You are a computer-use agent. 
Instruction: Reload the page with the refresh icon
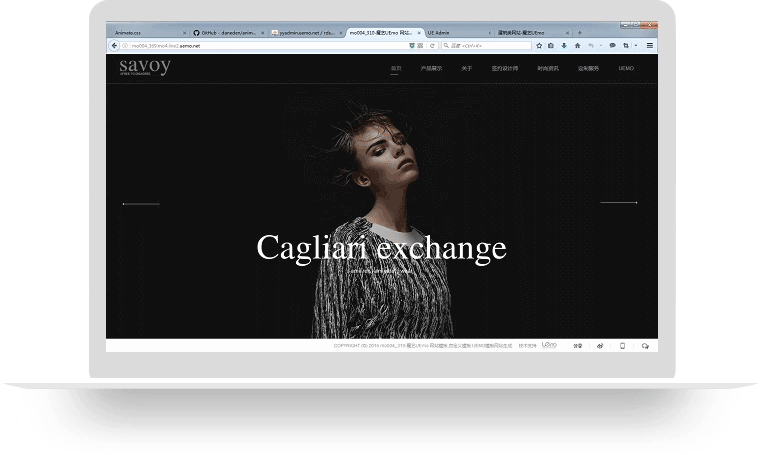[432, 46]
